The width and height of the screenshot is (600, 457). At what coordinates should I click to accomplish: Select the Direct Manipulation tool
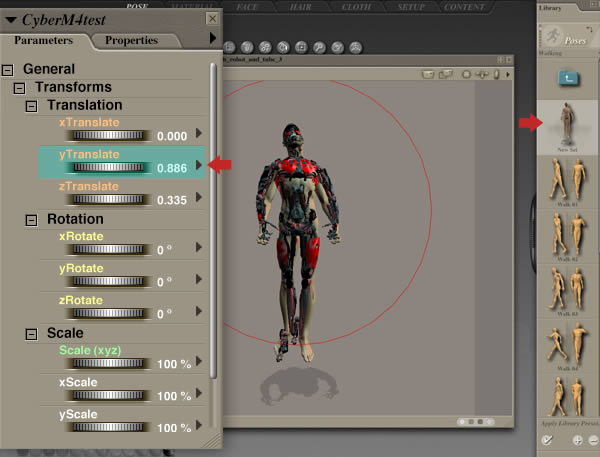(x=355, y=47)
